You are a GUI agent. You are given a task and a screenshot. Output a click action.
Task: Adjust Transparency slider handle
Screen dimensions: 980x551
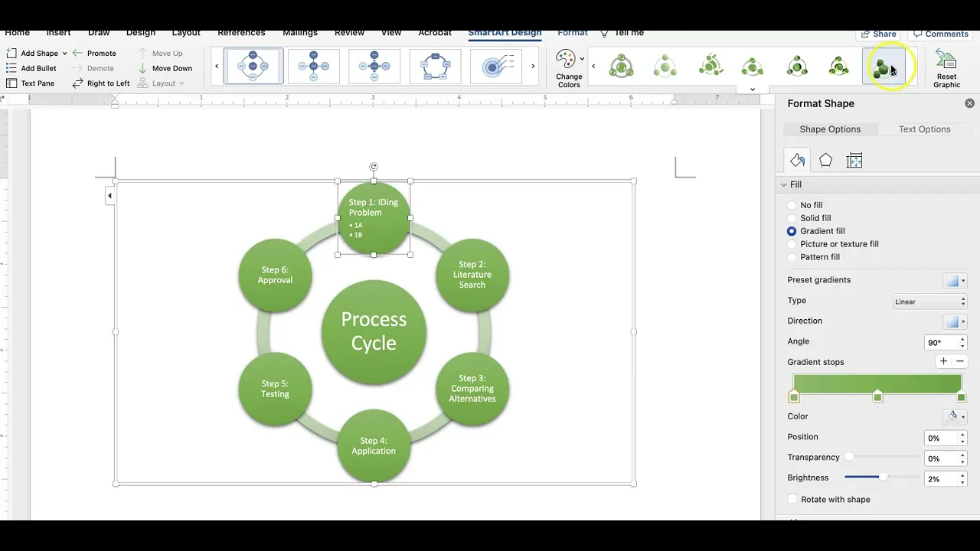point(849,457)
